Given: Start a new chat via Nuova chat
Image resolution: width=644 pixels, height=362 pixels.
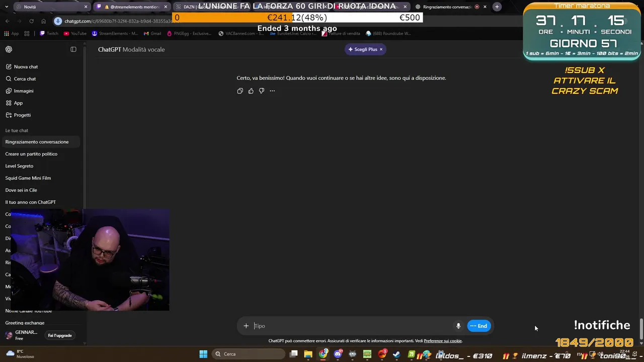Looking at the screenshot, I should click(41, 67).
